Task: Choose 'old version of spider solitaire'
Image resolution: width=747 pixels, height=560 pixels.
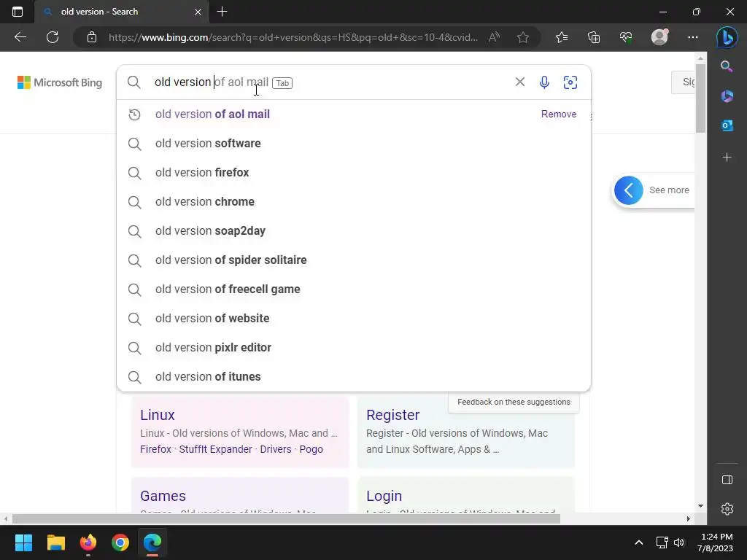Action: click(x=354, y=260)
